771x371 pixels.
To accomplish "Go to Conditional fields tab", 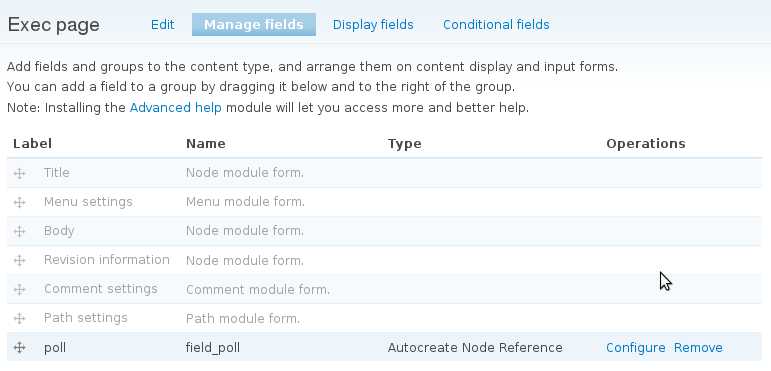I will 496,25.
